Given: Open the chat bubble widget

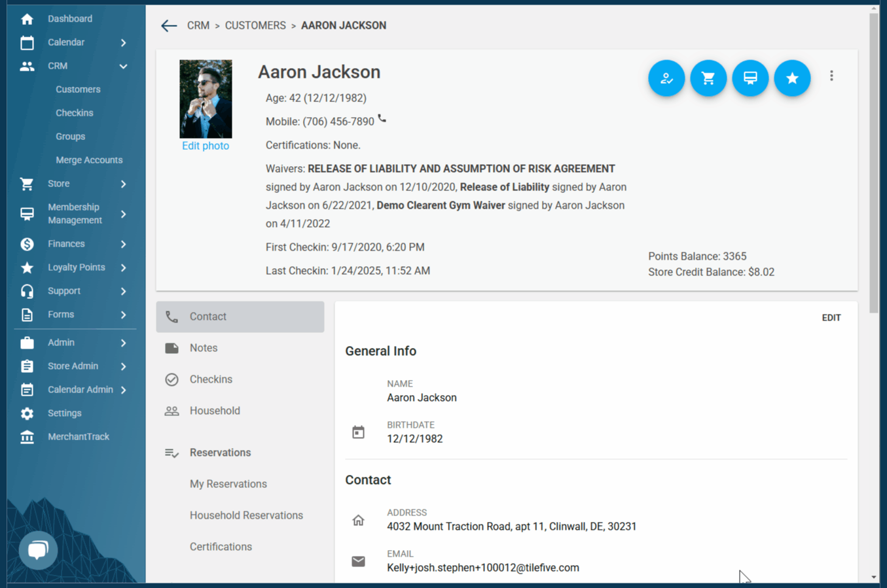Looking at the screenshot, I should coord(38,549).
